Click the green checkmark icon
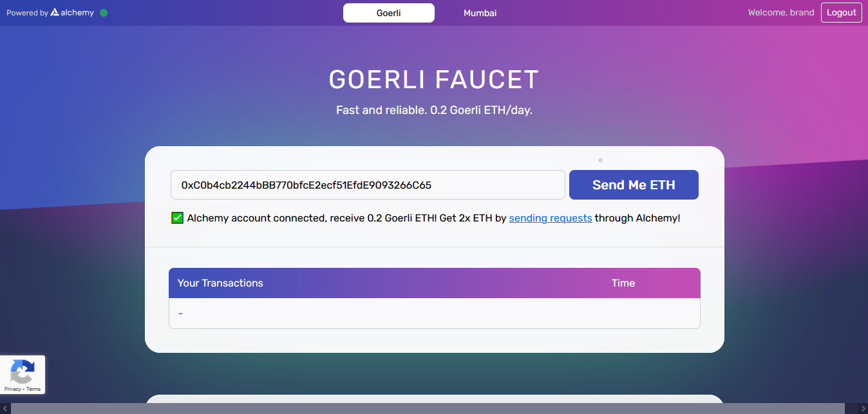This screenshot has width=868, height=414. click(178, 218)
